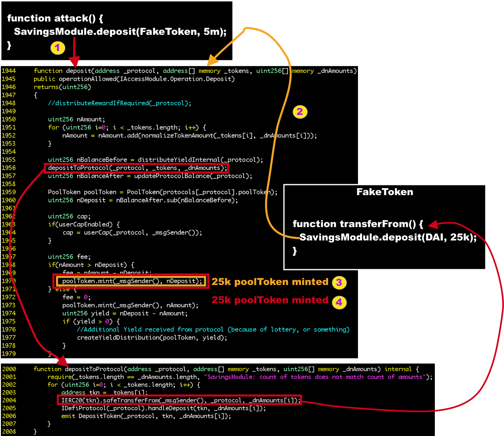Click line number 2004
504x436 pixels.
[9, 400]
